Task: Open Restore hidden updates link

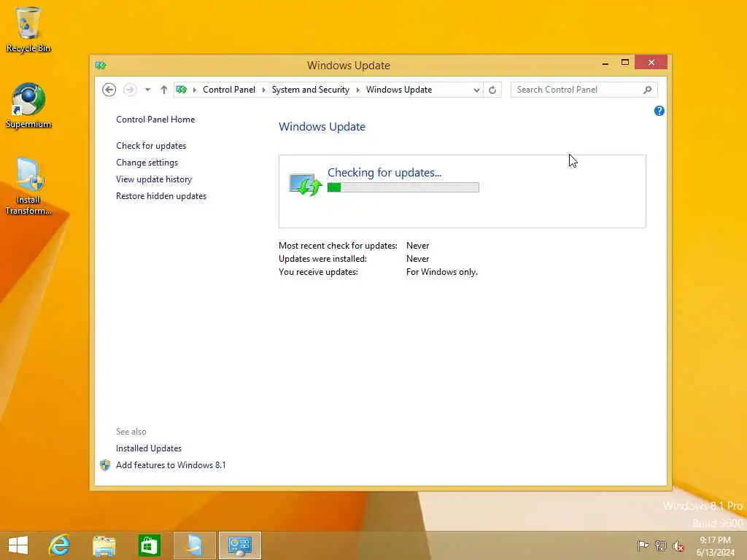Action: pos(161,195)
